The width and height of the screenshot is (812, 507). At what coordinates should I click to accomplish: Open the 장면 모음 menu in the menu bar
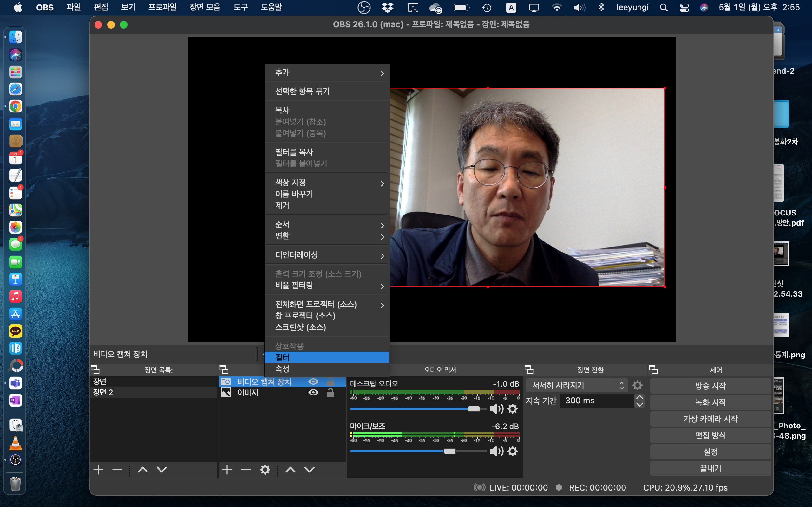tap(205, 7)
